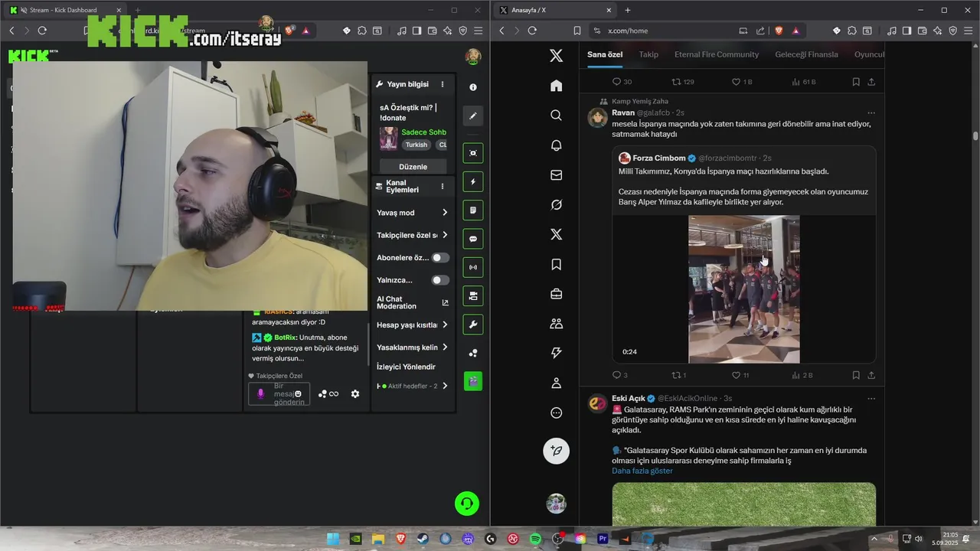Open AI Chat Moderation link

coord(413,302)
